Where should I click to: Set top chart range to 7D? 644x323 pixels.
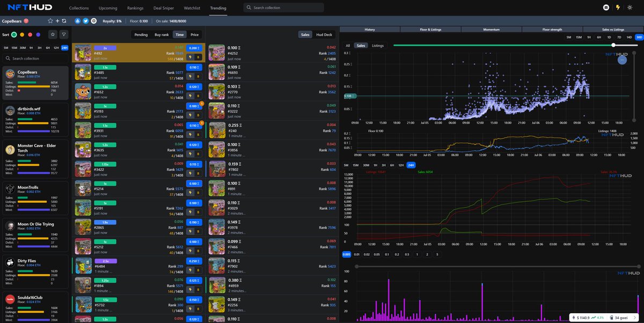[x=619, y=37]
